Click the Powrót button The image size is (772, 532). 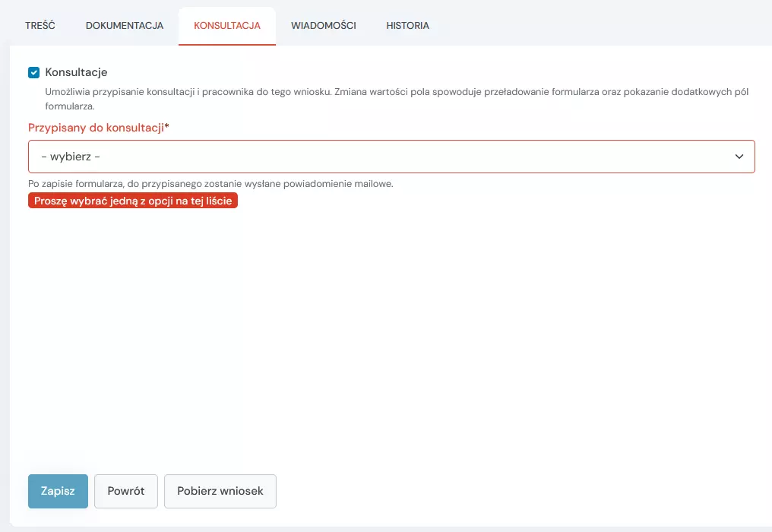pos(126,491)
